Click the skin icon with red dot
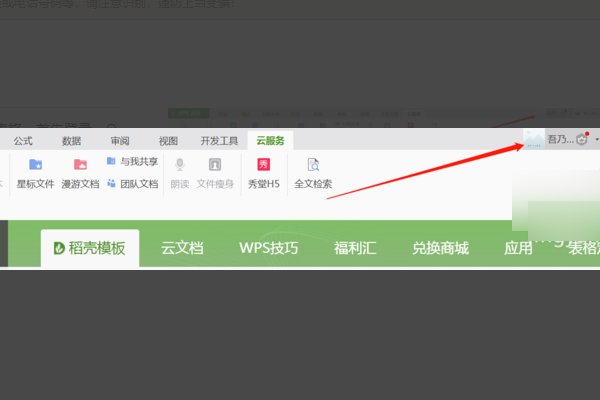This screenshot has height=400, width=600. pos(582,139)
